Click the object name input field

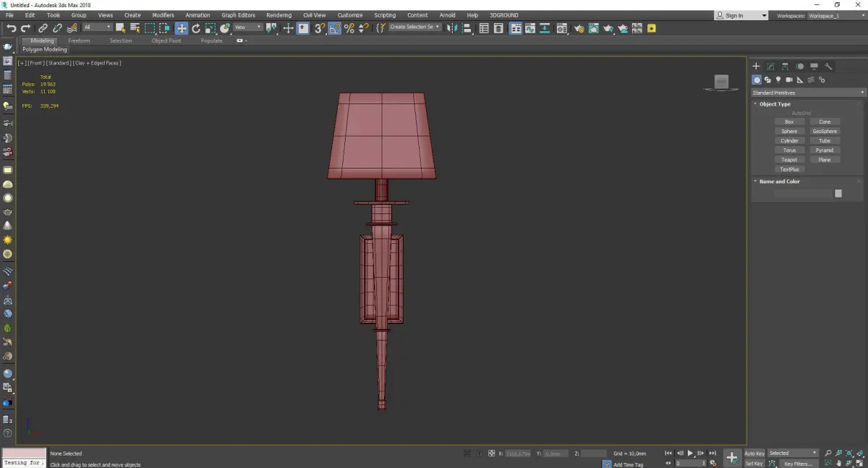(803, 193)
